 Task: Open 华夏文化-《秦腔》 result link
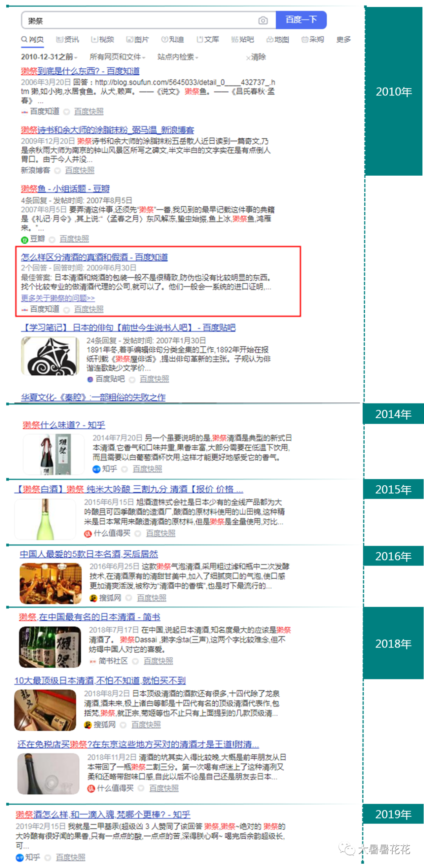(93, 397)
